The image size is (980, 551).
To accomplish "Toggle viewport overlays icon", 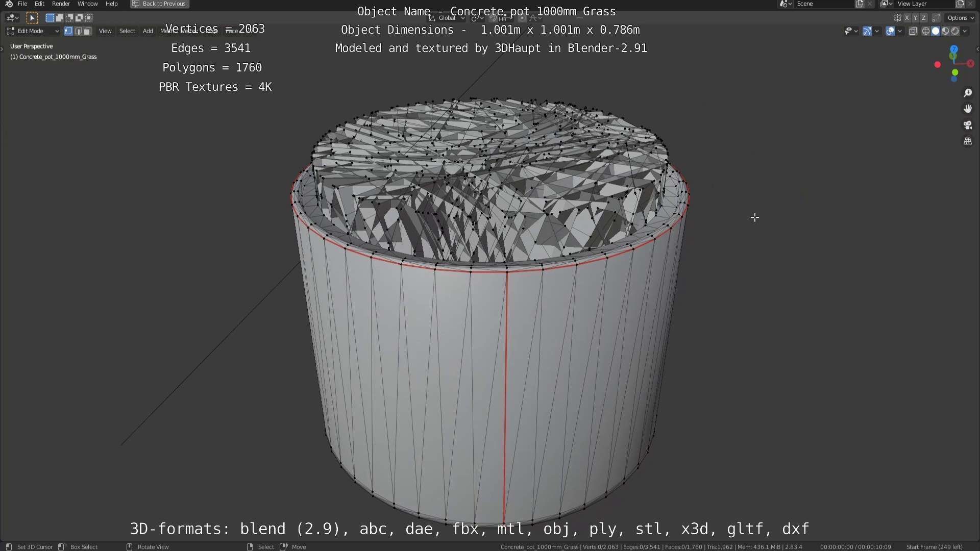I will pyautogui.click(x=890, y=31).
